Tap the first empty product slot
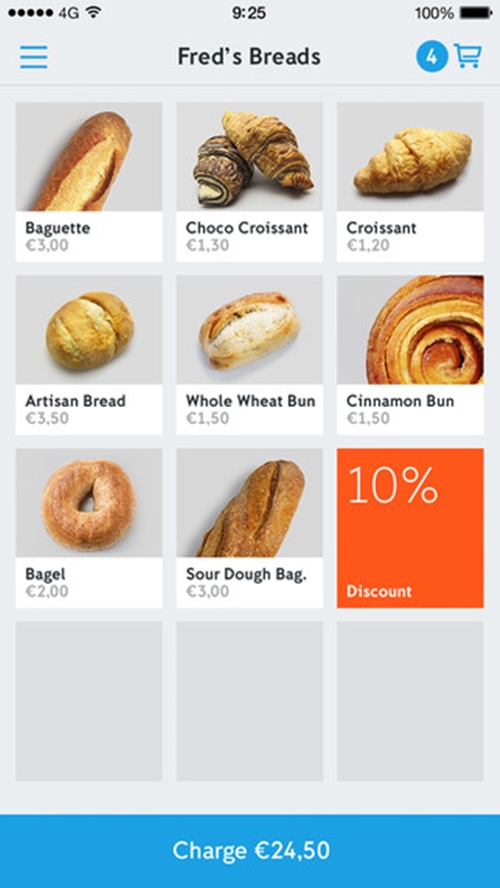The image size is (500, 888). (89, 701)
